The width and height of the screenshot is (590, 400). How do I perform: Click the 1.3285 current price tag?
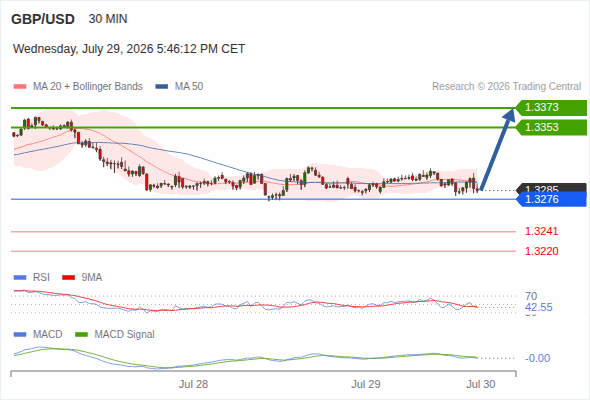click(x=551, y=187)
